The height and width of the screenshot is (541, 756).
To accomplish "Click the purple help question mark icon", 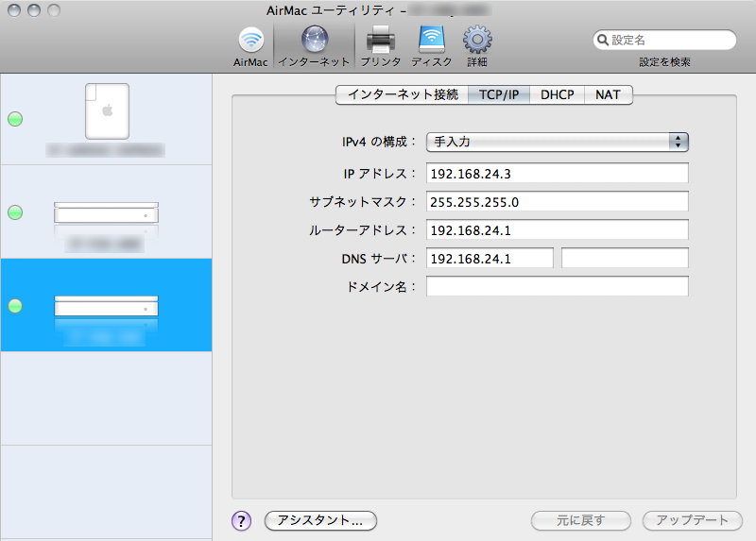I will [241, 520].
